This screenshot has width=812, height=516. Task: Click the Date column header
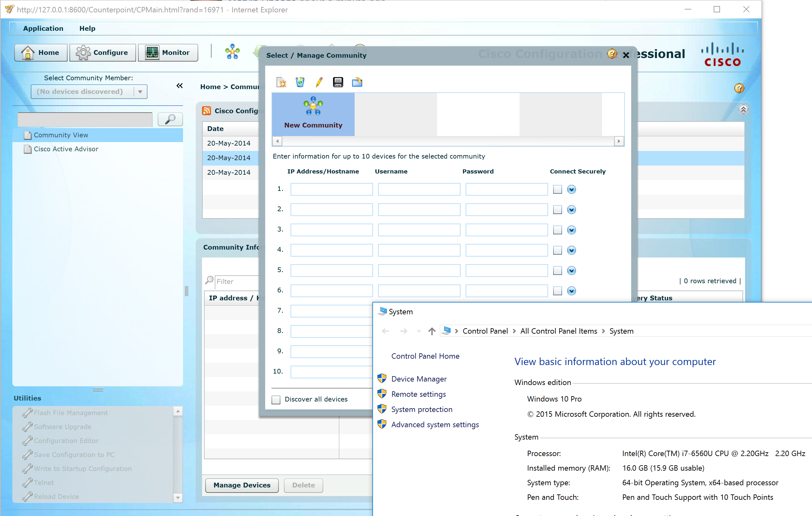[x=231, y=128]
